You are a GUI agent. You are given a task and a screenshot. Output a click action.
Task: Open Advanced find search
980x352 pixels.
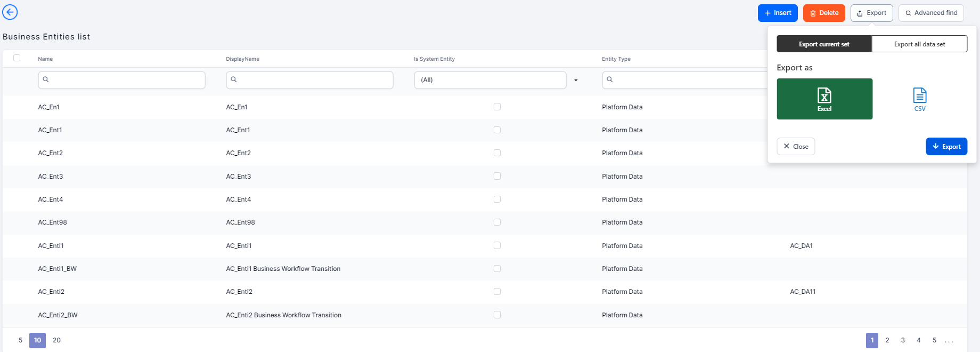[x=930, y=13]
